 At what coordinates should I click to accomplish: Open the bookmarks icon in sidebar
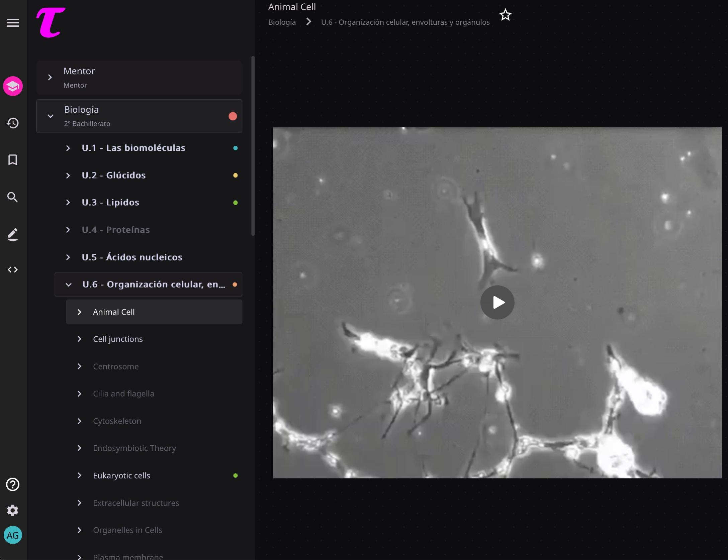point(13,160)
